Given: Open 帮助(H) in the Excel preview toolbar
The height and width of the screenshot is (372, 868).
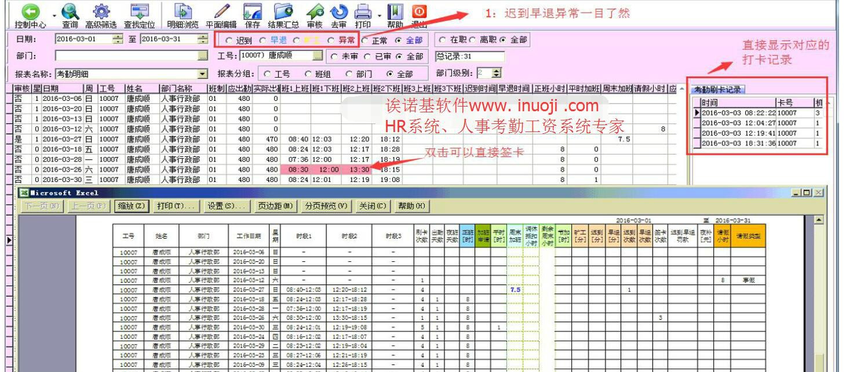Looking at the screenshot, I should coord(413,204).
